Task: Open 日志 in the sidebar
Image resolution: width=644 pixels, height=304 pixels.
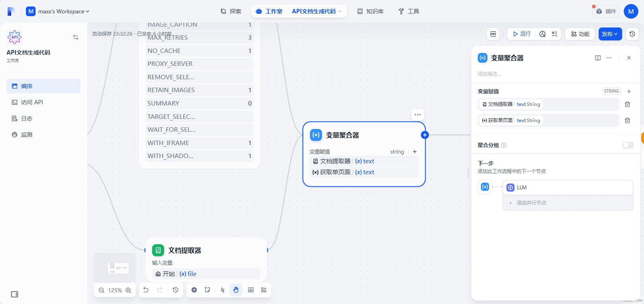Action: [x=43, y=118]
